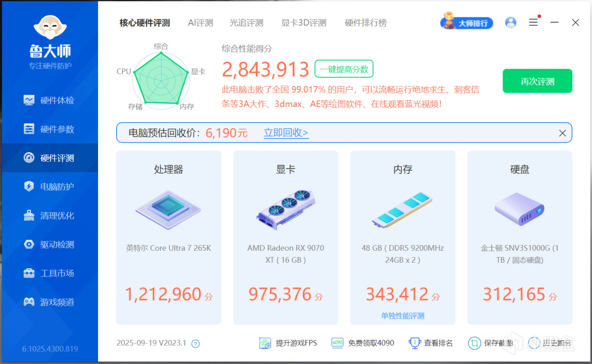Viewport: 592px width, 364px height.
Task: Click the 单独性能评测 link under memory
Action: 402,316
